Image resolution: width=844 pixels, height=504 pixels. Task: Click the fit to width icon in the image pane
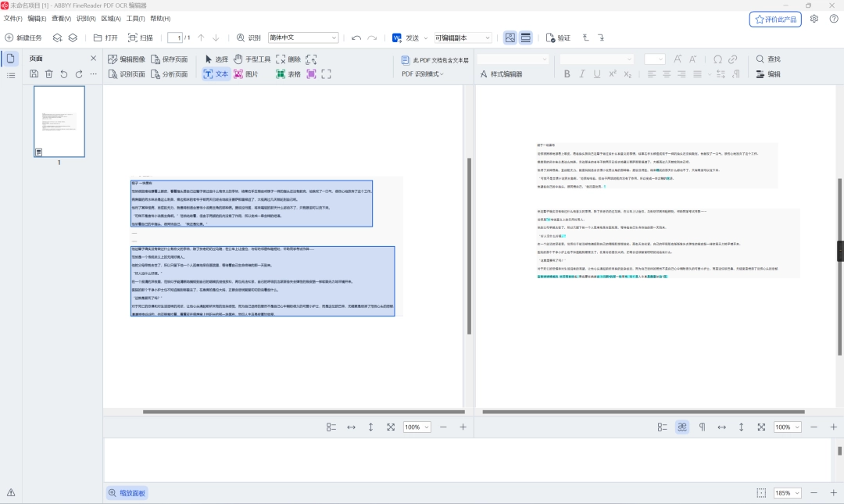351,427
